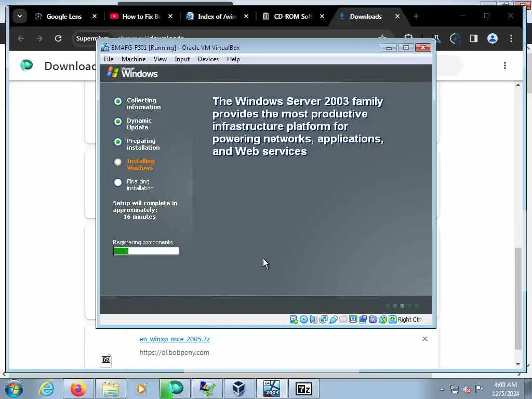Click the muted volume icon in system tray
The height and width of the screenshot is (399, 532).
pyautogui.click(x=467, y=390)
